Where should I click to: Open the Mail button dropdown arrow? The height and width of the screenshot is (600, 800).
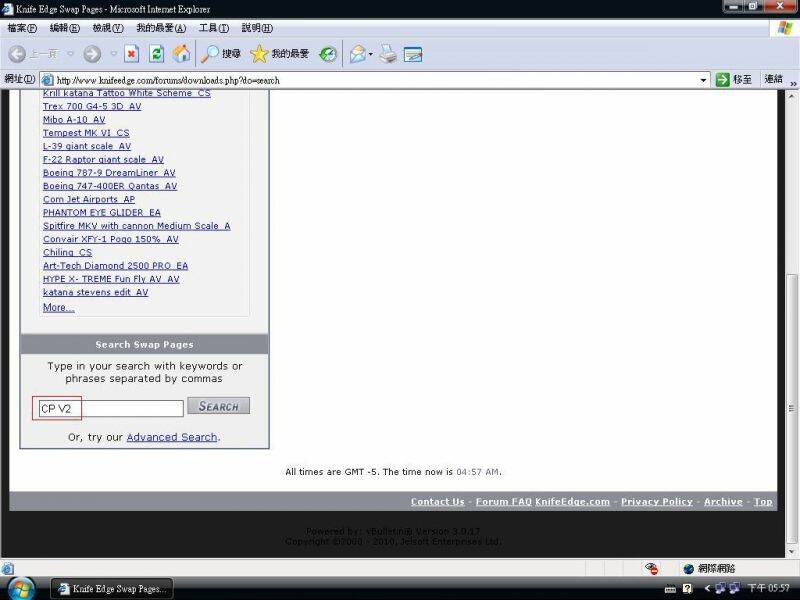370,54
